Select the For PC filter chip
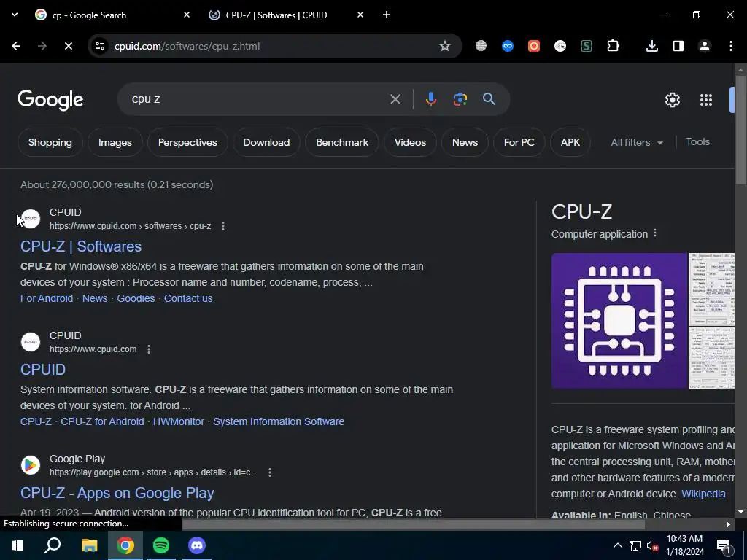Viewport: 747px width, 560px height. pos(519,142)
